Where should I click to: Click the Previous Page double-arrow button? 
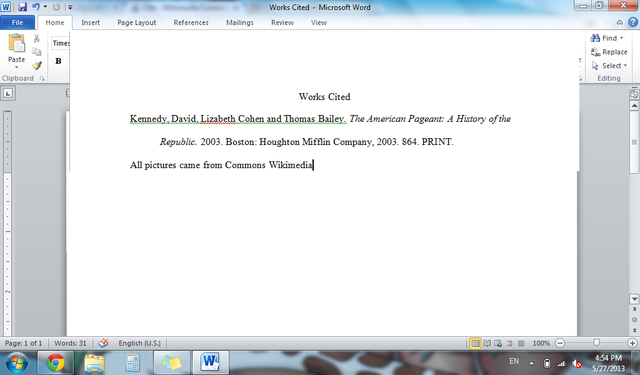(x=634, y=310)
